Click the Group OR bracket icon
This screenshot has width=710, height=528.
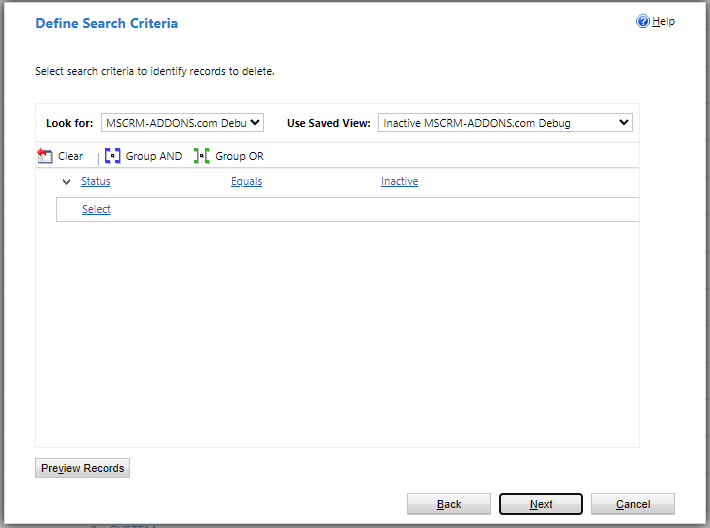point(201,156)
